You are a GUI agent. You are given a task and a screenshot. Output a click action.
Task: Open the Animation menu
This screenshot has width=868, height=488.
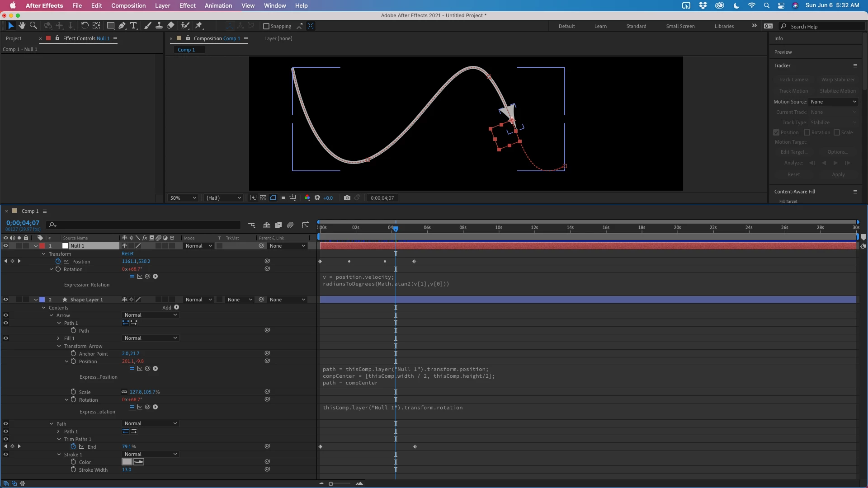click(x=218, y=5)
